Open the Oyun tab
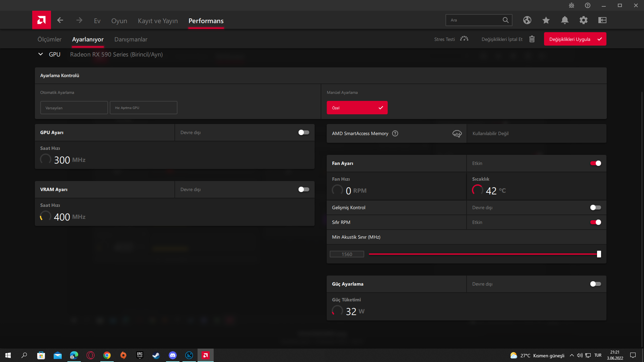 click(119, 21)
